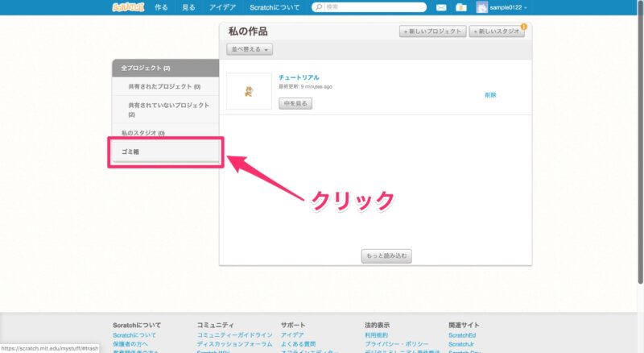Click the 新しいプロジェクト button
The width and height of the screenshot is (644, 353).
point(433,31)
